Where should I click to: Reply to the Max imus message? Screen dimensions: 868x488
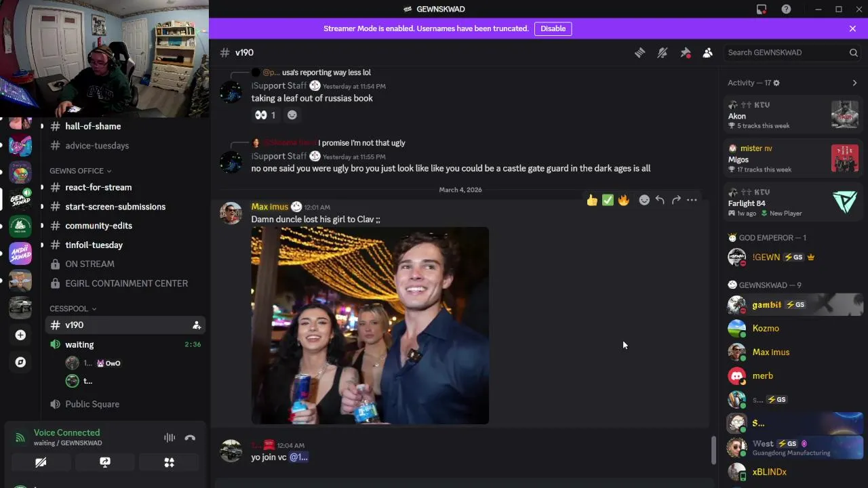[x=660, y=200]
